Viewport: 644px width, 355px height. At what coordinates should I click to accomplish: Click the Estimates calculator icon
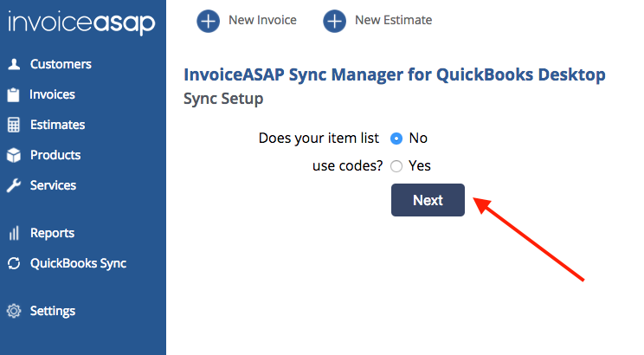tap(14, 126)
